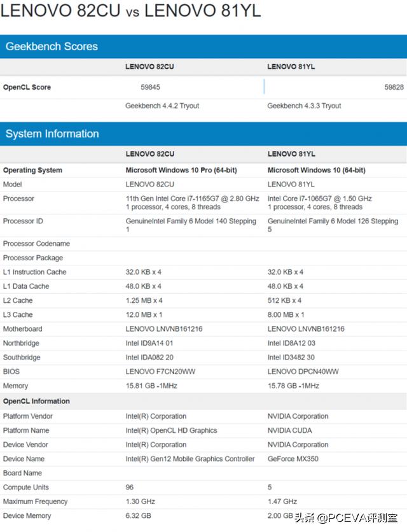
Task: Select OpenCL score value 59828
Action: [394, 87]
